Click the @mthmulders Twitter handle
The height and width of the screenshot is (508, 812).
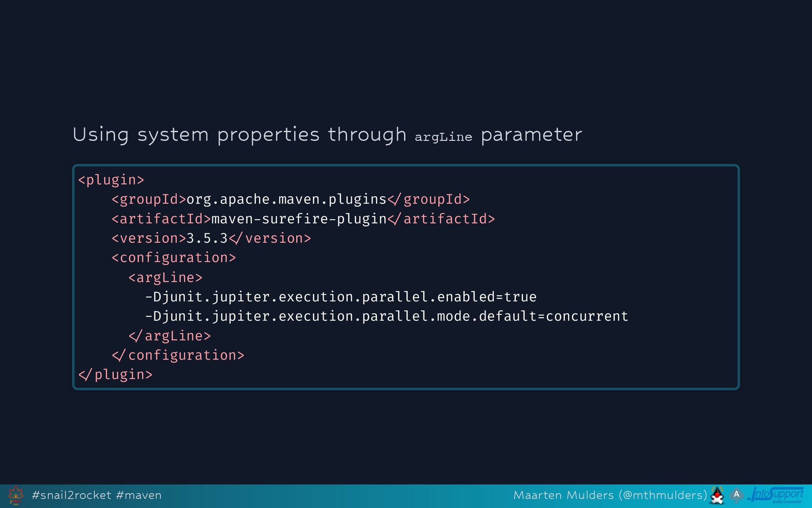pyautogui.click(x=663, y=495)
